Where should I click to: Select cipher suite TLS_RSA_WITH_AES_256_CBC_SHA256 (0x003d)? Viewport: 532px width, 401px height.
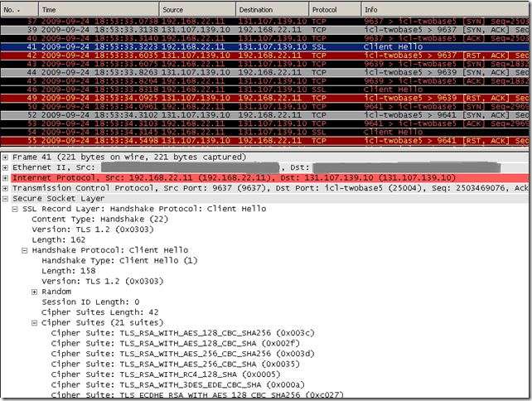pyautogui.click(x=183, y=354)
